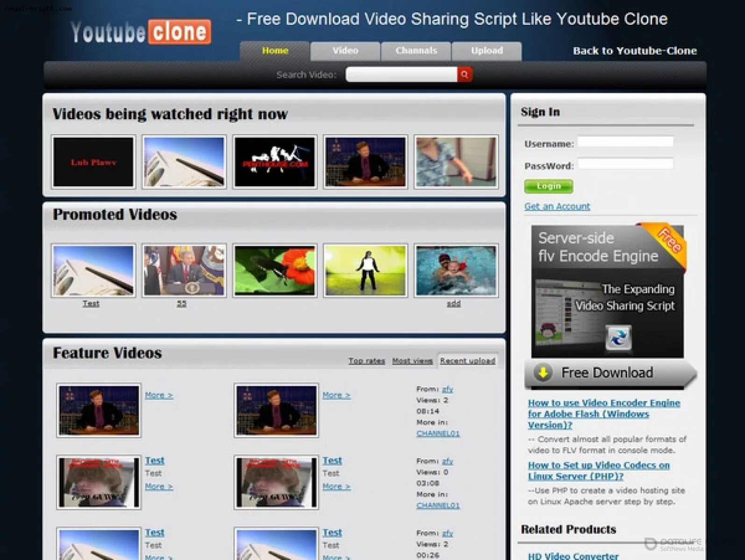Viewport: 745px width, 560px height.
Task: Open the Lub Plawy video thumbnail
Action: [x=93, y=162]
